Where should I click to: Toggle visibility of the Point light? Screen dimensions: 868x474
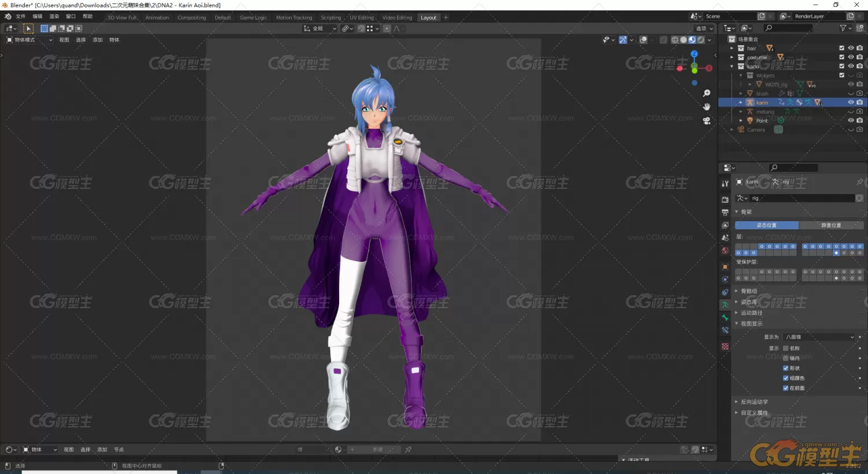coord(851,120)
